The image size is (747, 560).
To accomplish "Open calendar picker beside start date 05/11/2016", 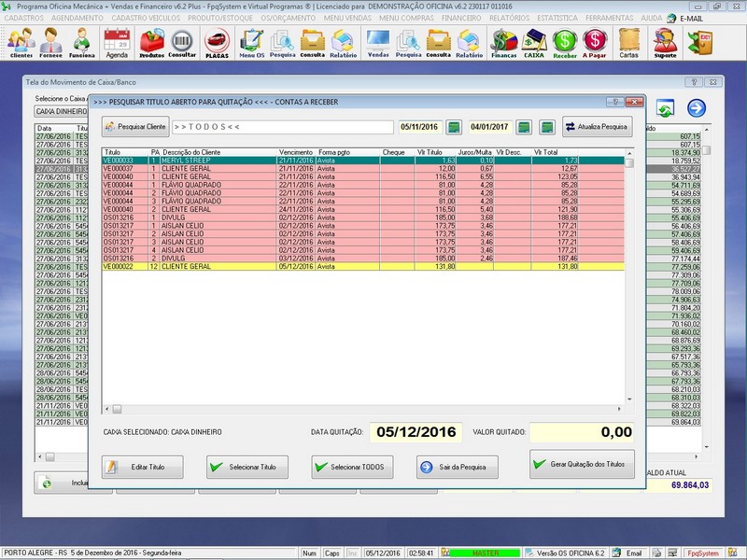I will pos(454,127).
